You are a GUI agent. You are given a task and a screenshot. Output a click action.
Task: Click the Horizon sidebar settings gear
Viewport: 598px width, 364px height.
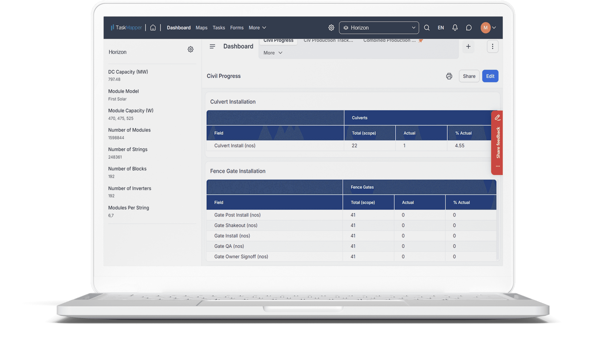(x=191, y=49)
